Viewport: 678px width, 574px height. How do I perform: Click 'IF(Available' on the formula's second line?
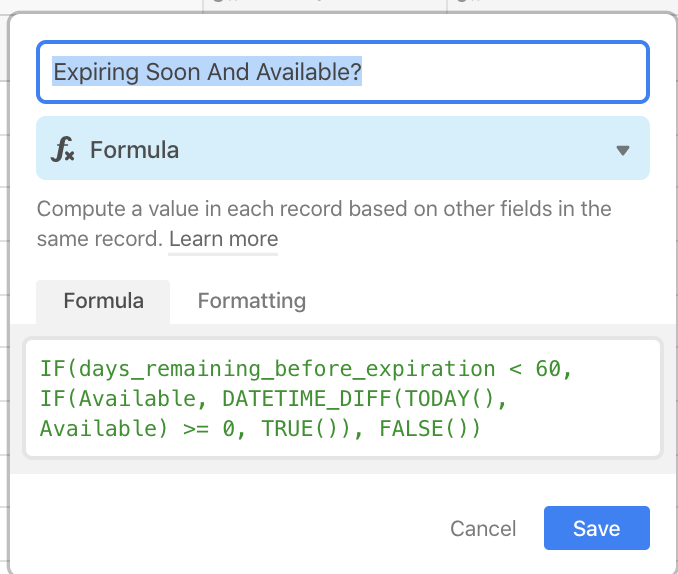click(x=118, y=398)
